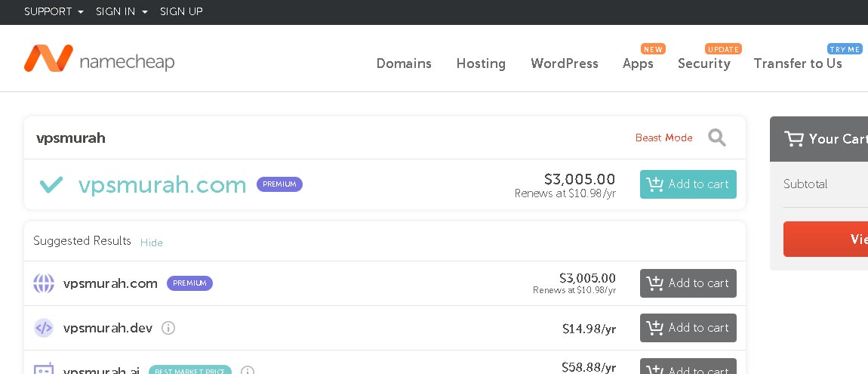Click the shopping cart icon in Your Cart
The height and width of the screenshot is (374, 868).
point(794,138)
